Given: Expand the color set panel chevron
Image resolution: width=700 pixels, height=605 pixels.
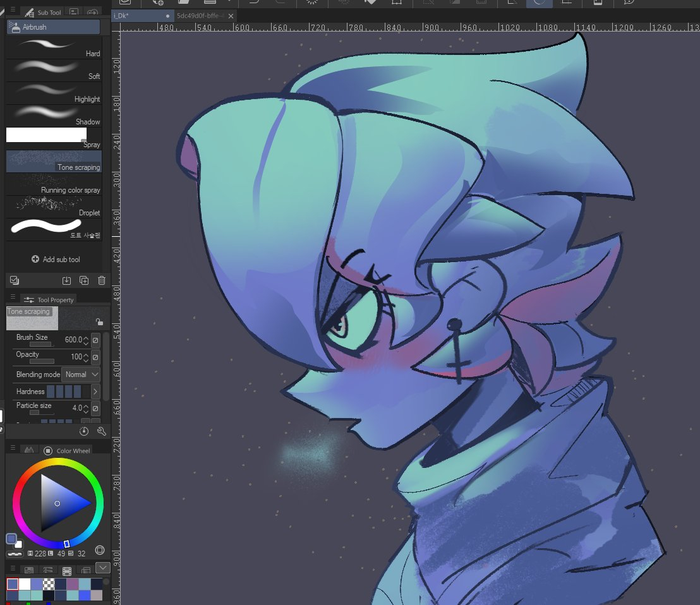Looking at the screenshot, I should point(103,567).
